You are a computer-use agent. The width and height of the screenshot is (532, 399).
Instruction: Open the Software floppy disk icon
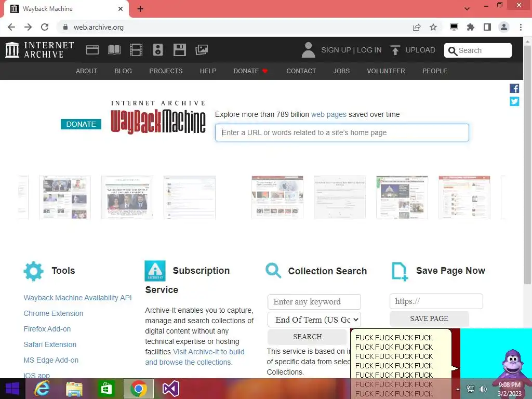click(x=179, y=50)
